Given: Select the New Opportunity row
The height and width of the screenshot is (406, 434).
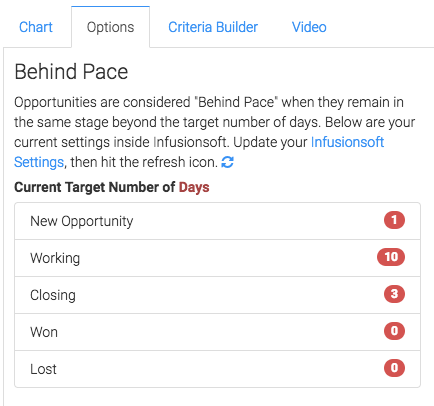Looking at the screenshot, I should (217, 221).
